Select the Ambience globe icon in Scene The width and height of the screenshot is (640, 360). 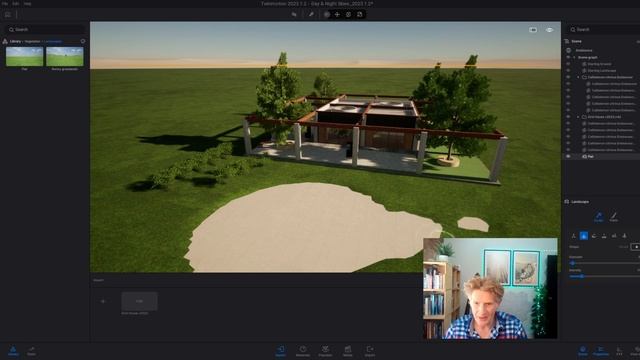pyautogui.click(x=569, y=51)
